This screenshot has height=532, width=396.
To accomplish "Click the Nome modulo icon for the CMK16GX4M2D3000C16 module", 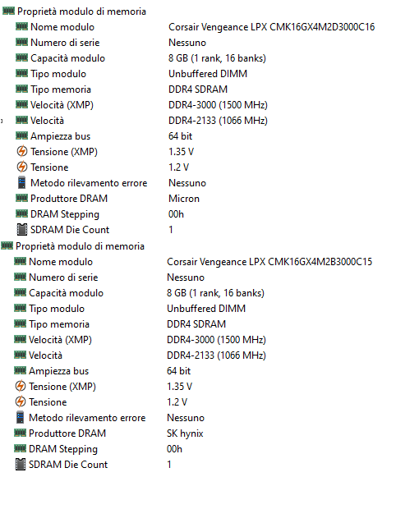I will tap(21, 26).
